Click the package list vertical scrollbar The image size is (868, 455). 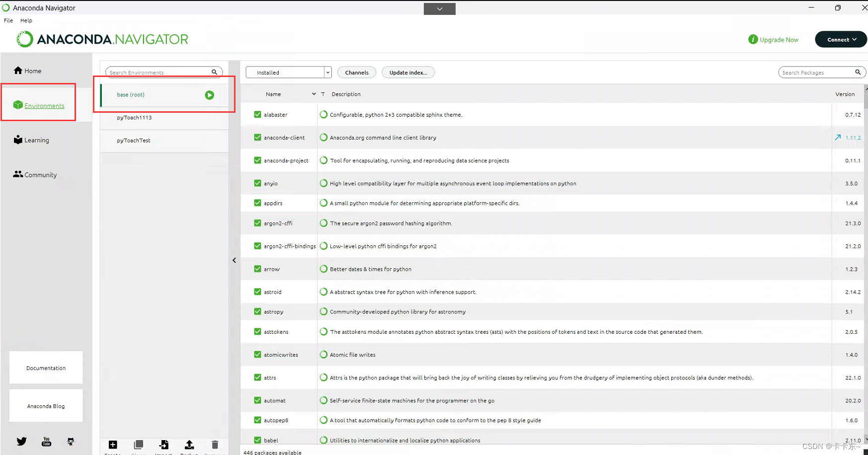tap(866, 263)
